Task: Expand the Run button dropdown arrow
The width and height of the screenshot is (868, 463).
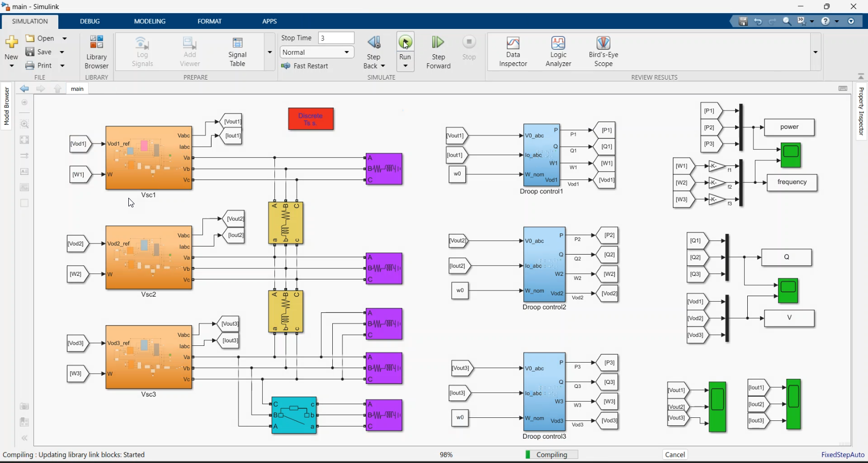Action: coord(405,66)
